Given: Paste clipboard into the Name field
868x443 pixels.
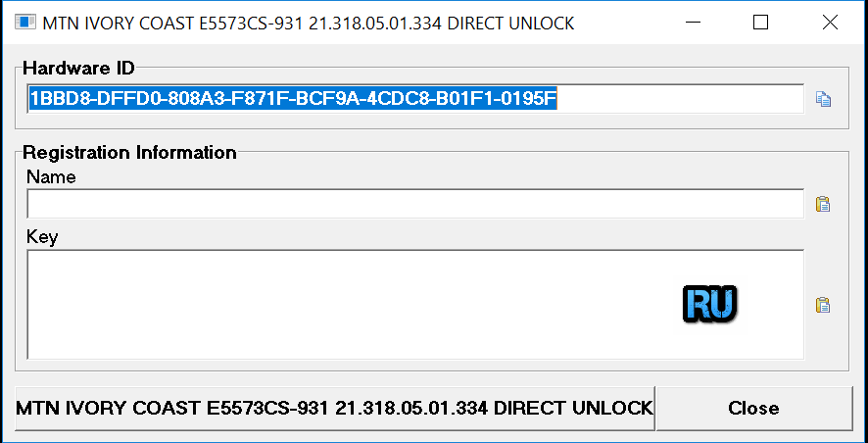Looking at the screenshot, I should (823, 204).
